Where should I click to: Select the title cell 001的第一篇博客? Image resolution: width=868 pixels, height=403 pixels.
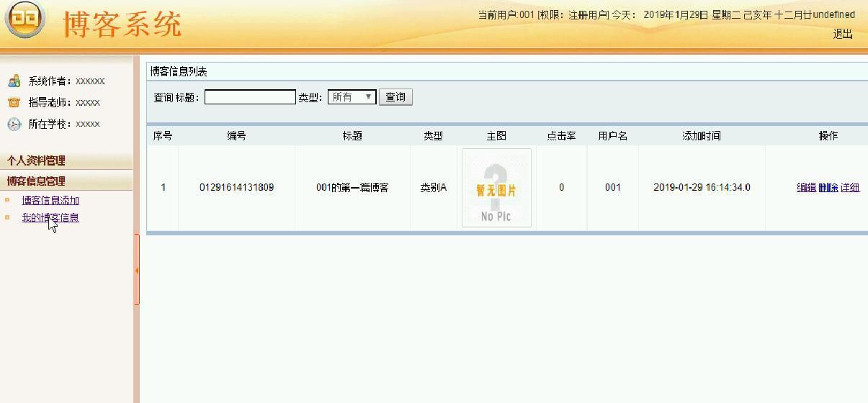tap(352, 187)
